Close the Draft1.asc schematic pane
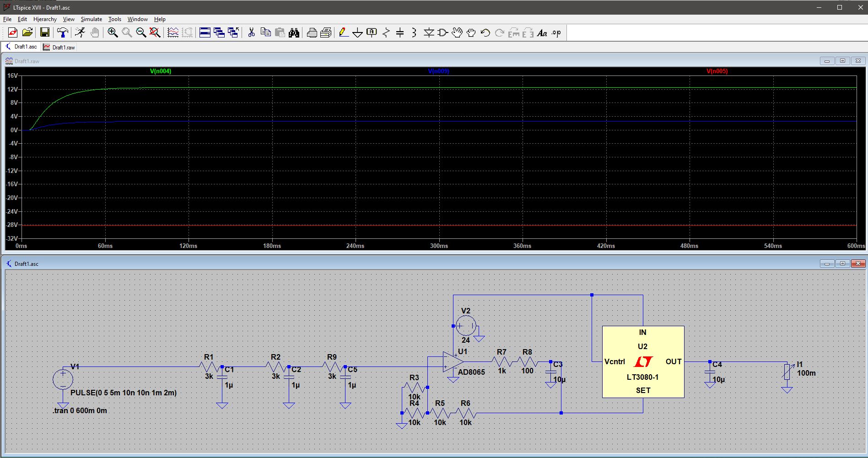The image size is (868, 458). tap(858, 264)
